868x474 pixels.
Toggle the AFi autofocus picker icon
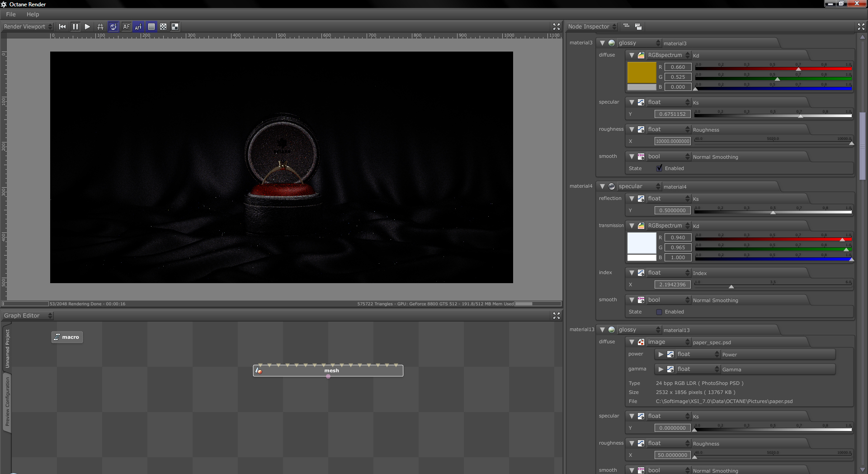[x=138, y=27]
